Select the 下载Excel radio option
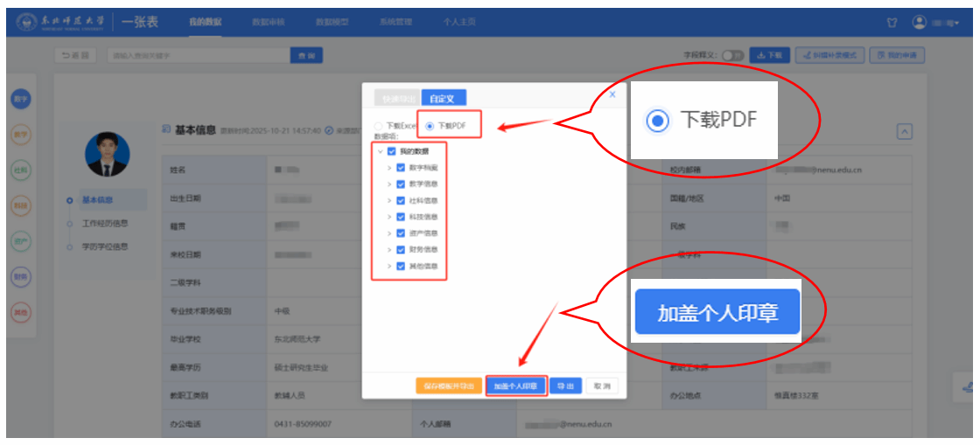This screenshot has width=980, height=445. (378, 126)
